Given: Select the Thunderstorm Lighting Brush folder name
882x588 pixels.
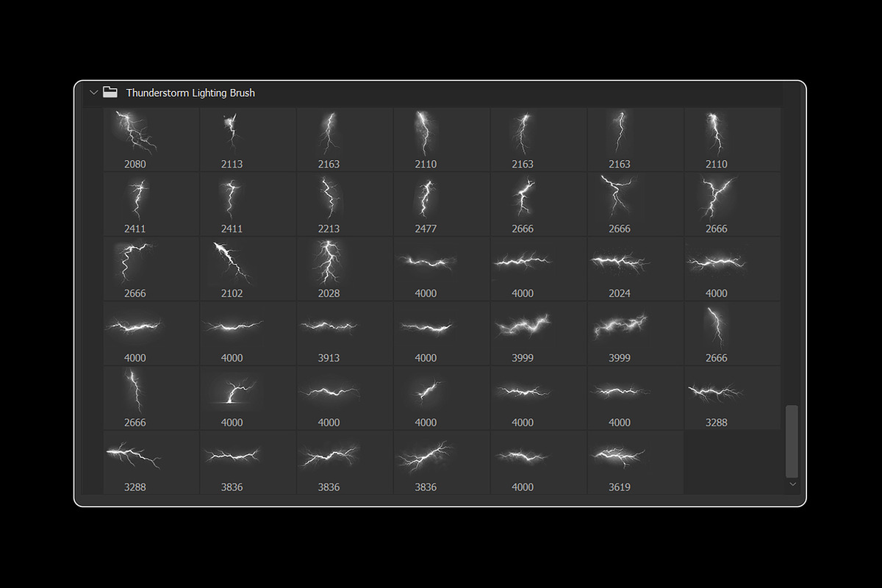Looking at the screenshot, I should (x=190, y=93).
